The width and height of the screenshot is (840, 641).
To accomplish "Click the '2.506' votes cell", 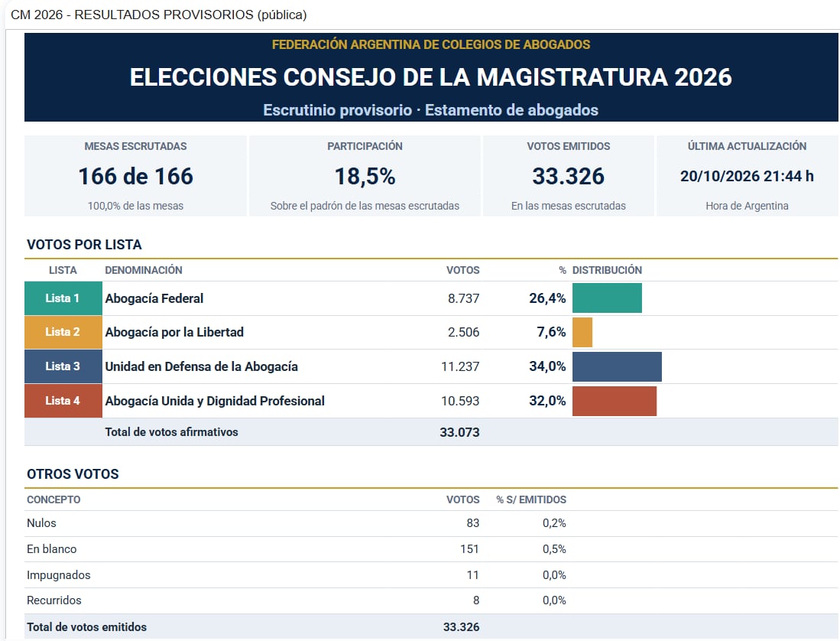I will click(x=463, y=332).
